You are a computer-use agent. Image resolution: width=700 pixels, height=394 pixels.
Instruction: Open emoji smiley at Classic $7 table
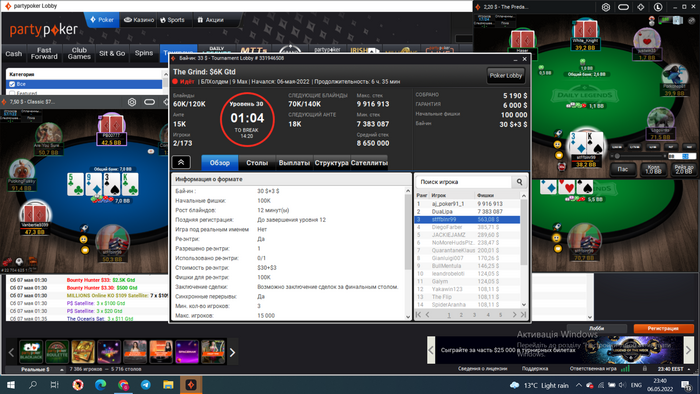click(83, 240)
